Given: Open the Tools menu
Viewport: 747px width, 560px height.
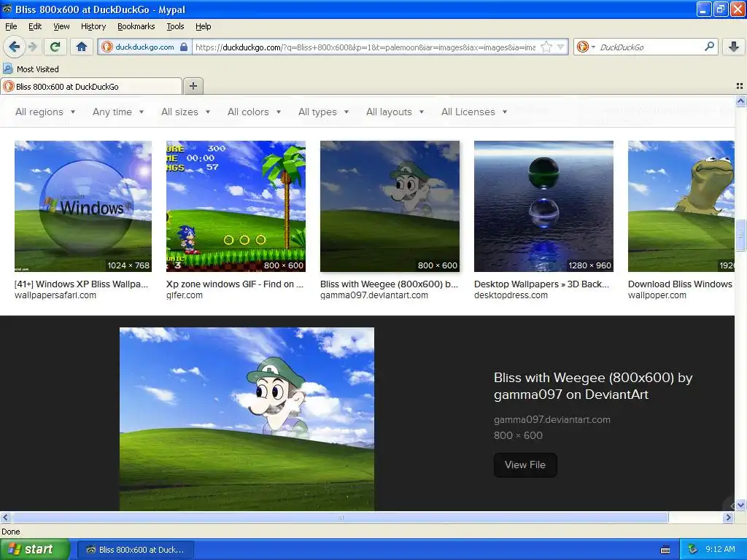Looking at the screenshot, I should [175, 26].
